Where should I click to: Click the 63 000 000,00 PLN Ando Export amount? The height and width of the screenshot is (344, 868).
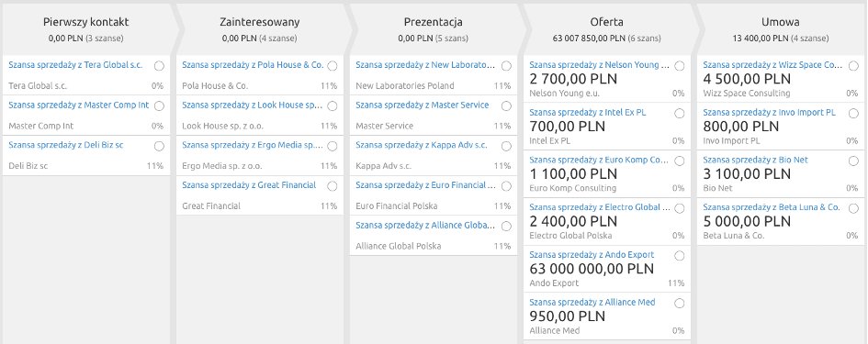(592, 269)
